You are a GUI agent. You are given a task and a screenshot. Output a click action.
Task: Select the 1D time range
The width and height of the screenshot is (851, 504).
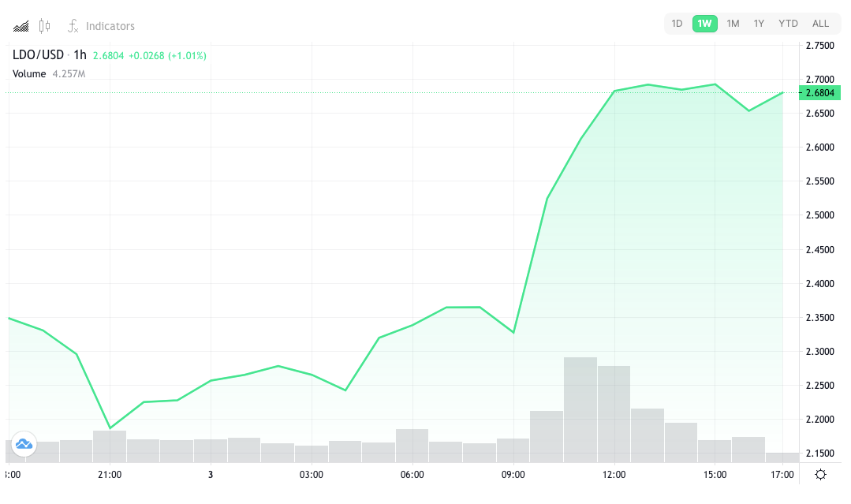[677, 24]
